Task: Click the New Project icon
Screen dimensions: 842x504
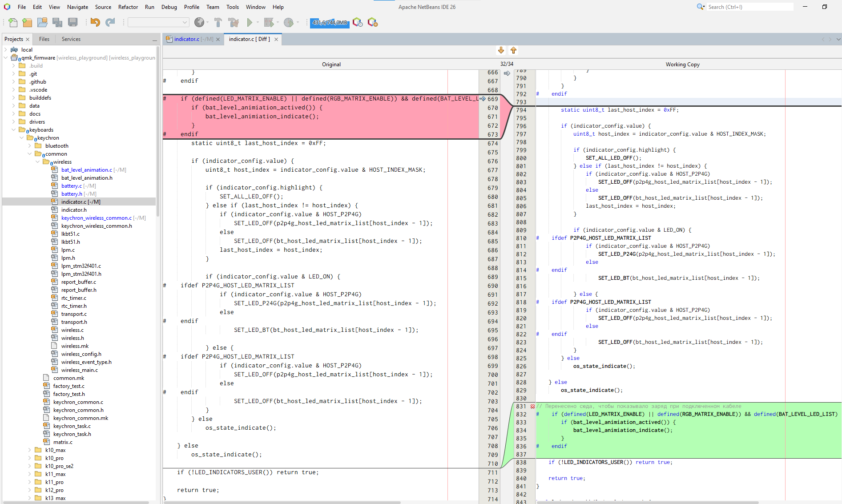Action: pos(27,22)
